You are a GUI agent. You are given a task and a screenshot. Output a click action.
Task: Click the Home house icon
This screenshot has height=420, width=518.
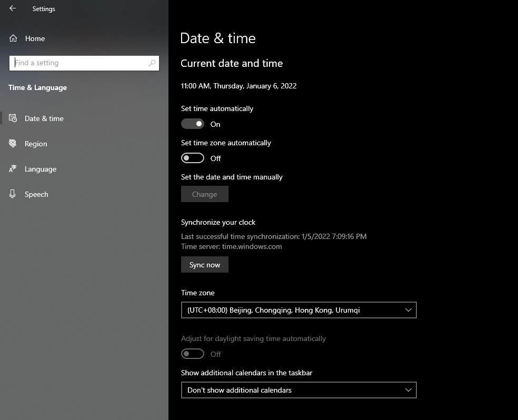coord(13,38)
